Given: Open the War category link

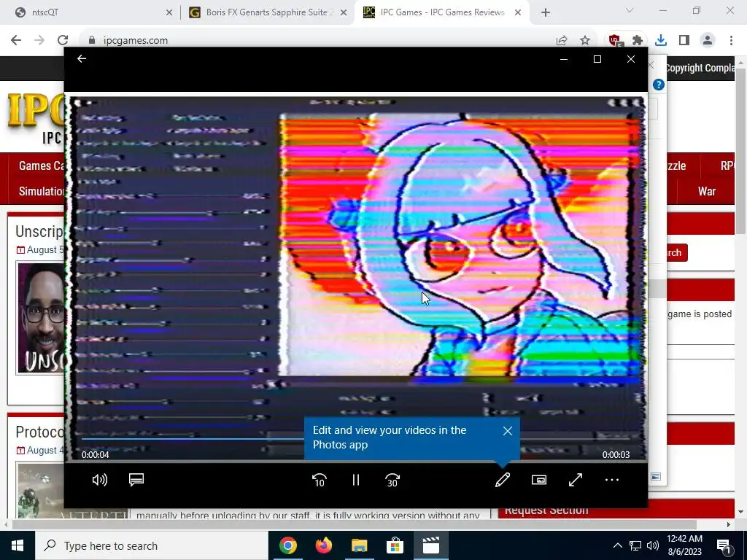Looking at the screenshot, I should tap(707, 192).
